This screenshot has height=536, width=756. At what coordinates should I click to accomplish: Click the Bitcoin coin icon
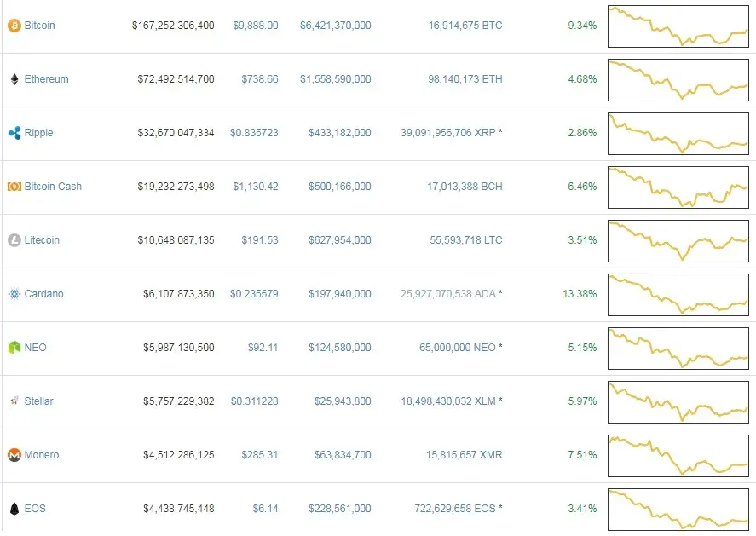[14, 26]
